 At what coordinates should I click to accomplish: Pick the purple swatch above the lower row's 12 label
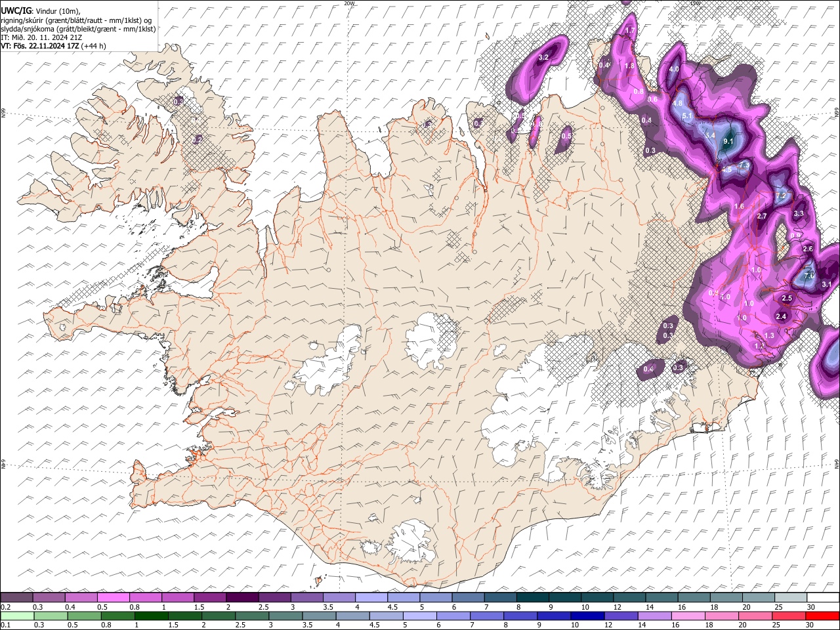click(621, 616)
